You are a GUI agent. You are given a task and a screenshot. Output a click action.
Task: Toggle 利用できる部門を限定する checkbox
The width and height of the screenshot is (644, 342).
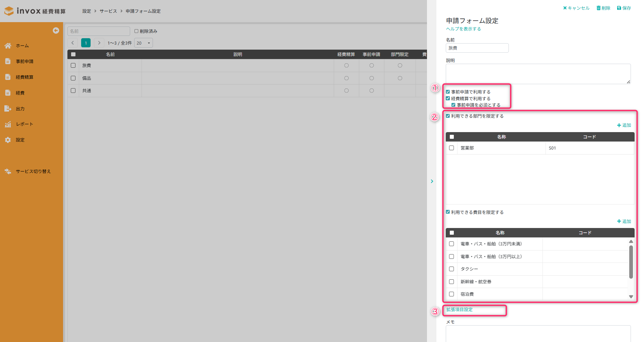coord(448,116)
